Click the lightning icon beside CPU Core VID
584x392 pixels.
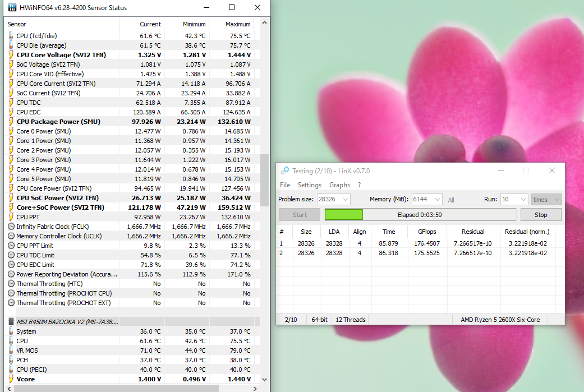click(x=11, y=74)
